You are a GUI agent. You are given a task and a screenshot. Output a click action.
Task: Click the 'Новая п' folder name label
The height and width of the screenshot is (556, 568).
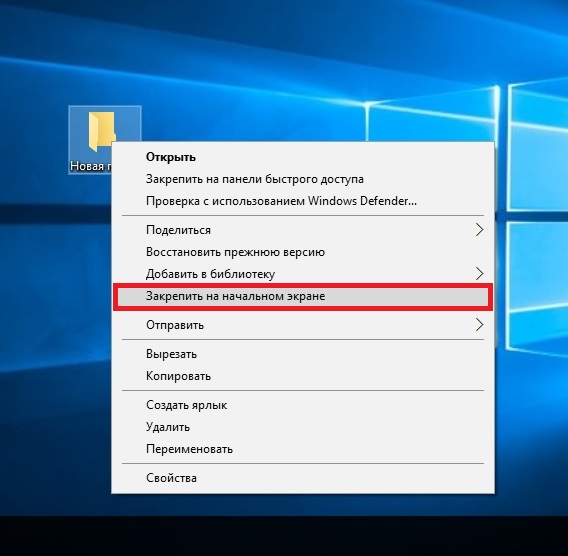(91, 166)
